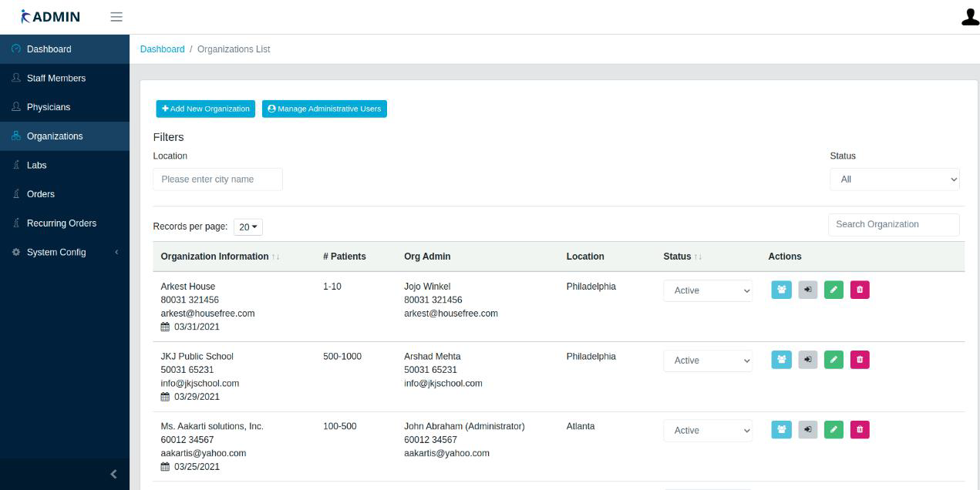980x490 pixels.
Task: Change records per page dropdown
Action: [248, 227]
